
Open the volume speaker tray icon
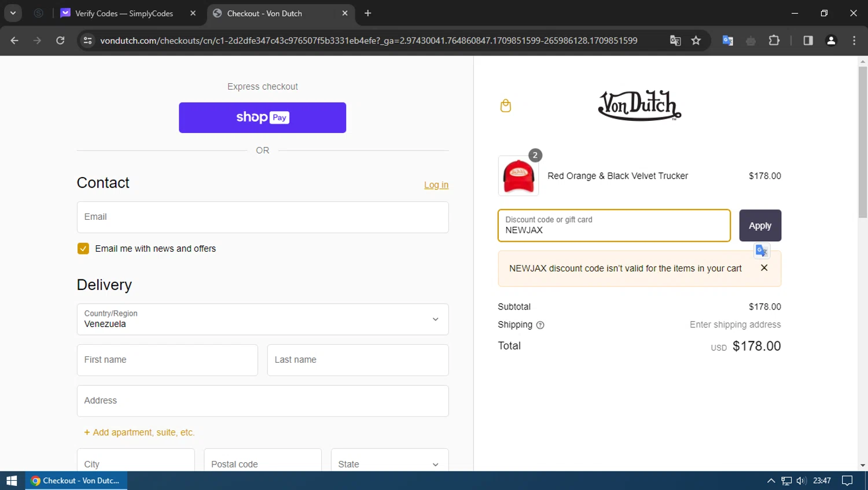tap(801, 481)
